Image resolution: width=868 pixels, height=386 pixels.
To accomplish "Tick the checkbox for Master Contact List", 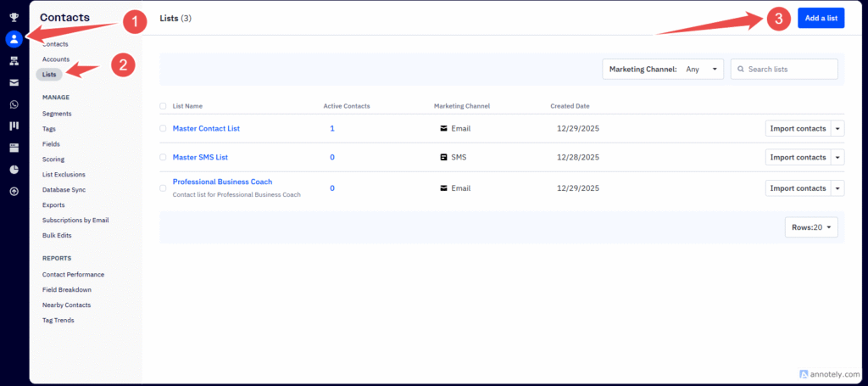I will click(x=164, y=129).
